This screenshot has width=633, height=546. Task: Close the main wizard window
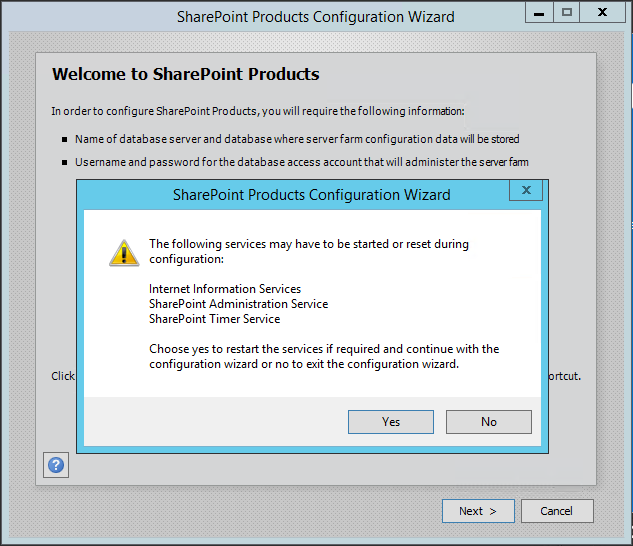pos(602,13)
